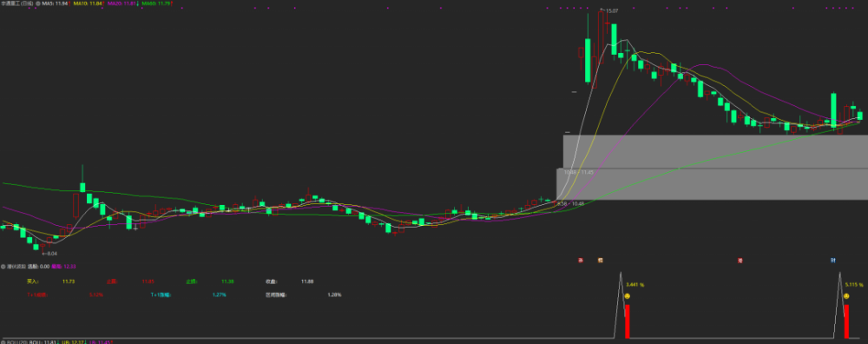Click the yellow face icon below 3.441 %
Viewport: 868px width, 344px height.
(x=628, y=296)
